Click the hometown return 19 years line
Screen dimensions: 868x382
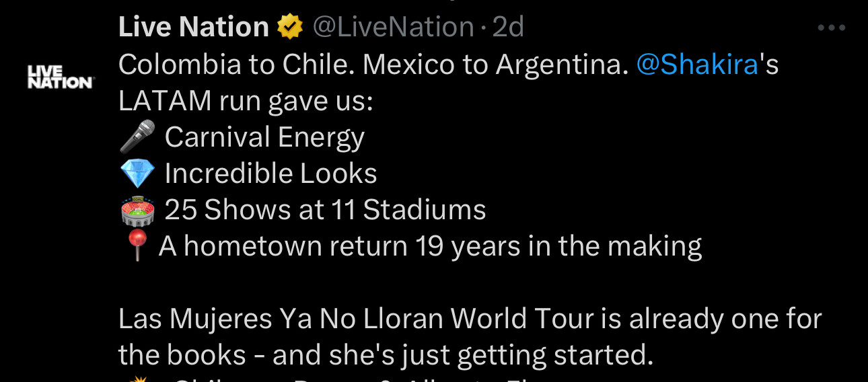[x=431, y=246]
